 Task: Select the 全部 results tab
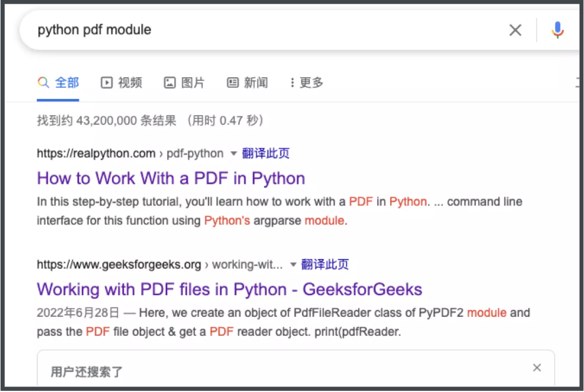pyautogui.click(x=67, y=83)
